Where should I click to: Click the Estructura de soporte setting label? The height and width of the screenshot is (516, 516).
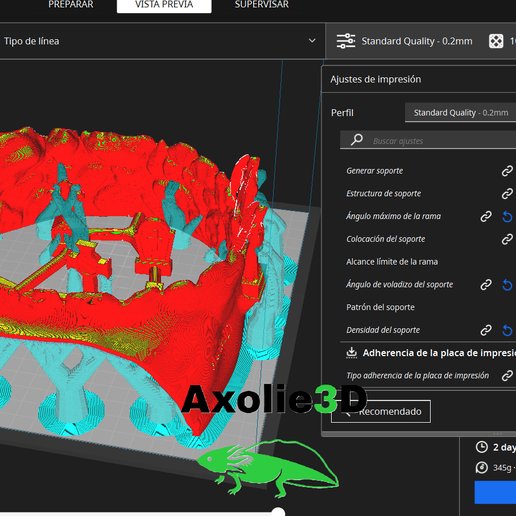tap(383, 194)
